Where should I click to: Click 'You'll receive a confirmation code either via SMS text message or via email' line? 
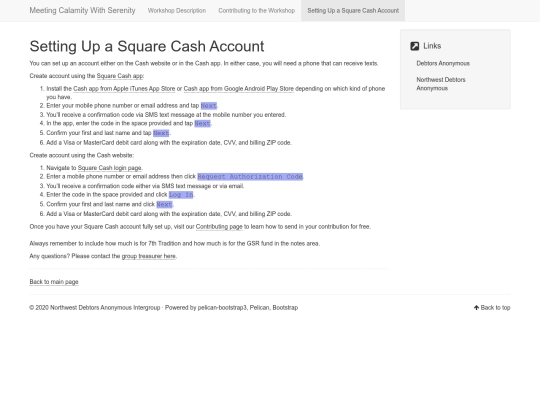pos(145,186)
